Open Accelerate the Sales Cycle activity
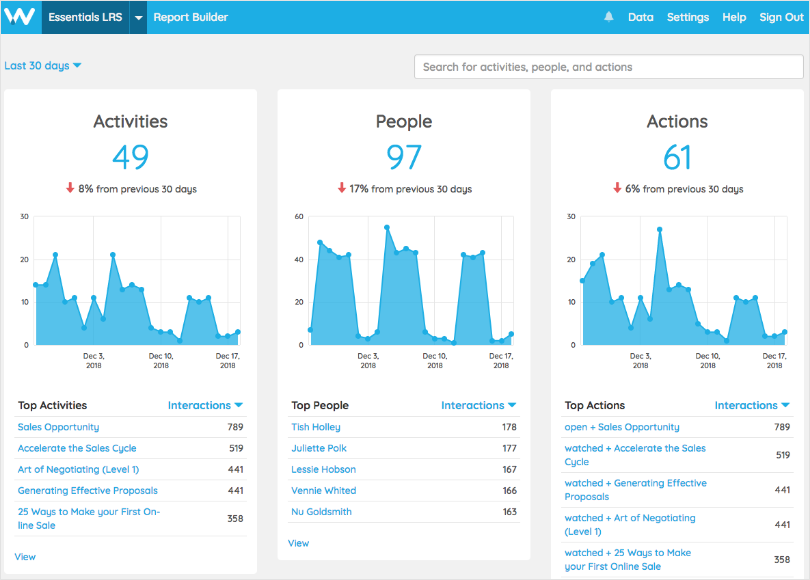This screenshot has width=810, height=580. pos(77,448)
